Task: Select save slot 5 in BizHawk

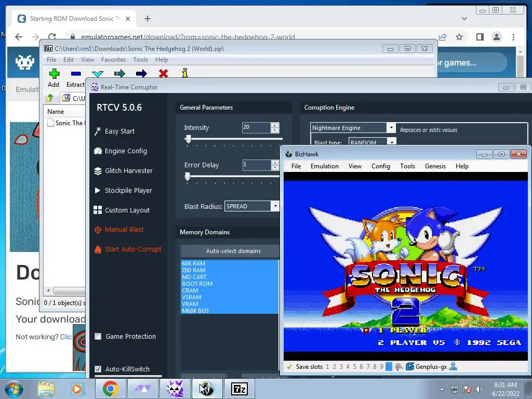Action: (354, 367)
